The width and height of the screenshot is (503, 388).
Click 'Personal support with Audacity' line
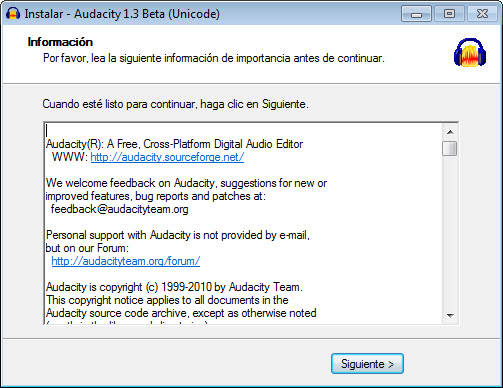click(178, 235)
